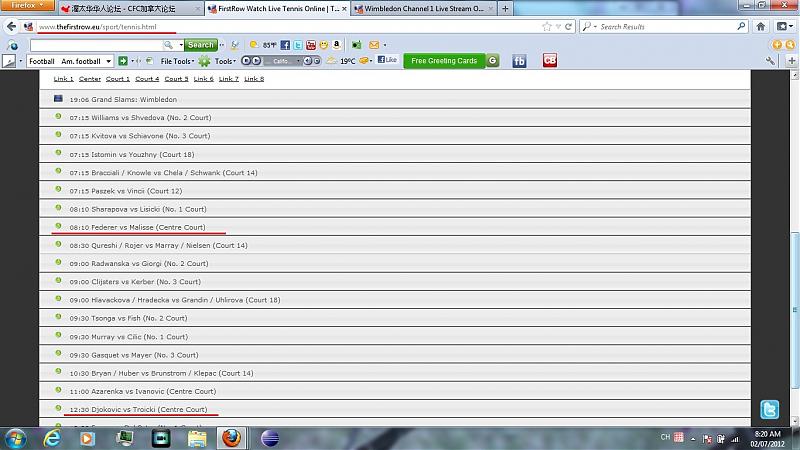The height and width of the screenshot is (450, 800).
Task: Click the green Search button
Action: 201,45
